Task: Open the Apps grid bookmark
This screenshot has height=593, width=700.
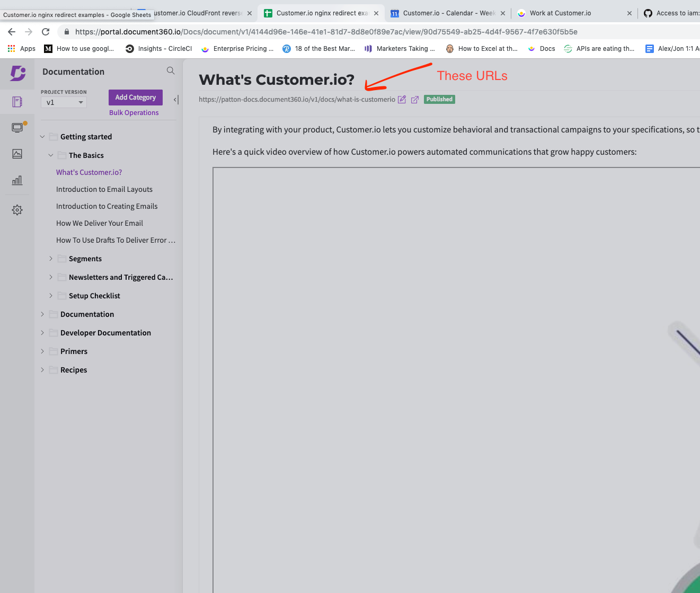Action: [22, 49]
